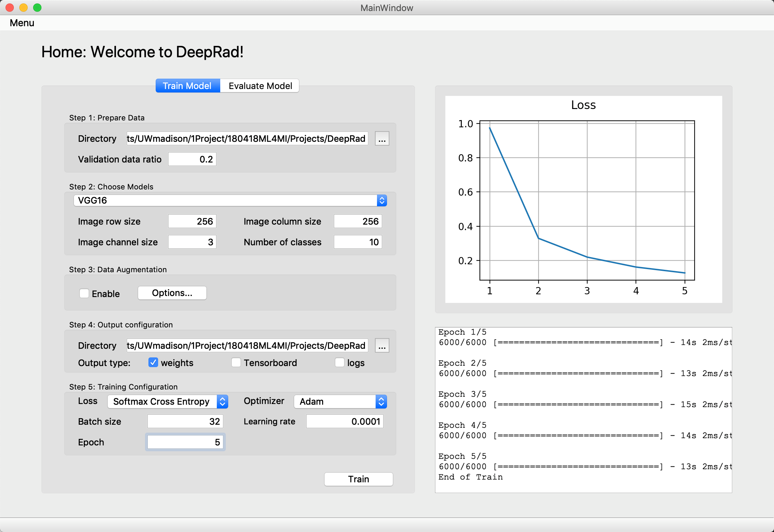
Task: Click the green fullscreen window button
Action: (x=37, y=8)
